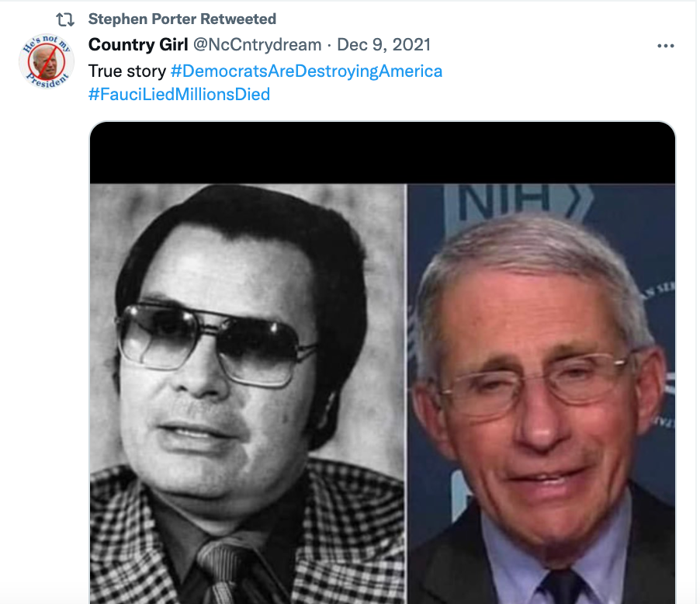Viewport: 700px width, 604px height.
Task: Open the @NcCntrydream handle
Action: click(x=257, y=45)
